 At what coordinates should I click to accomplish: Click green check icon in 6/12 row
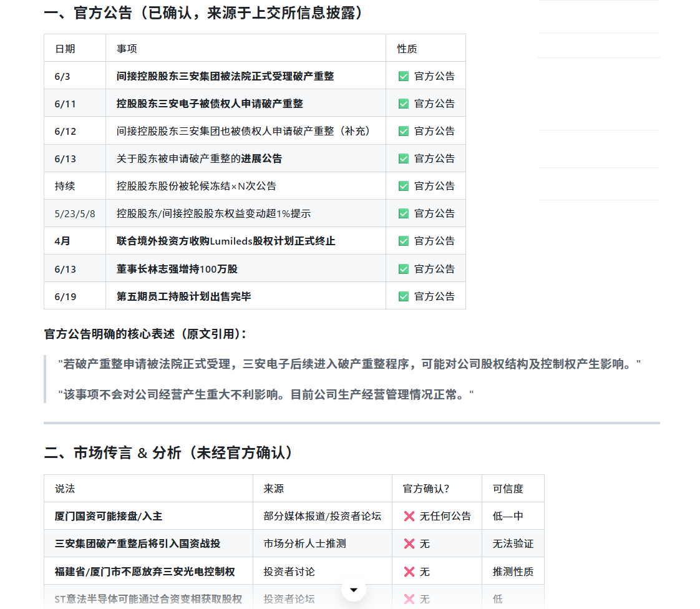coord(404,131)
